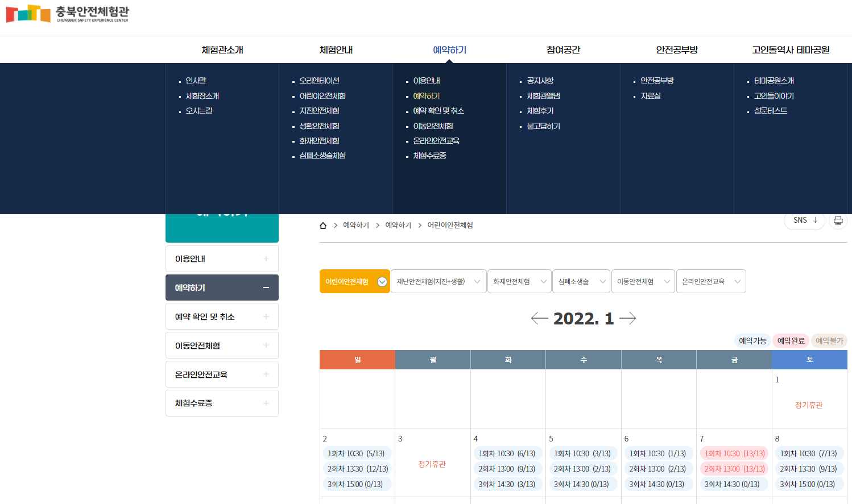This screenshot has width=852, height=504.
Task: Click 체험후기 submenu link
Action: click(x=540, y=111)
